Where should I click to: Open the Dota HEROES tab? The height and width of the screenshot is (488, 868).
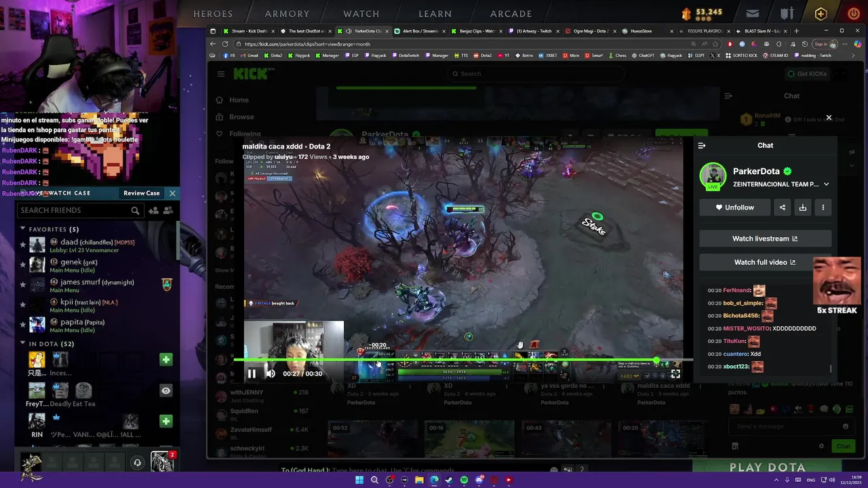pos(213,14)
